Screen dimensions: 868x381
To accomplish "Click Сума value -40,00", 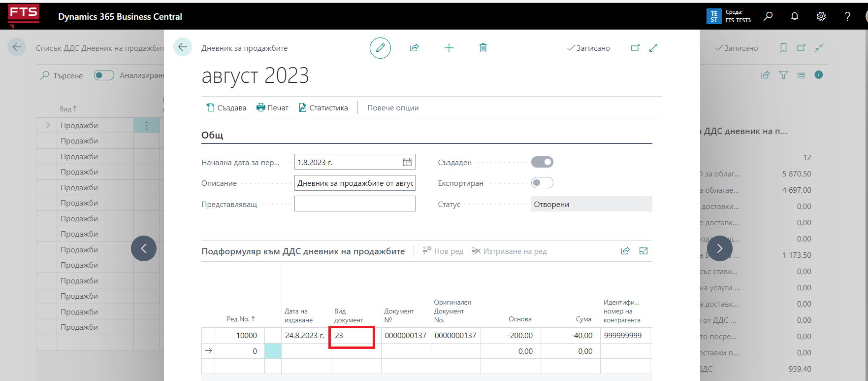I will point(571,336).
